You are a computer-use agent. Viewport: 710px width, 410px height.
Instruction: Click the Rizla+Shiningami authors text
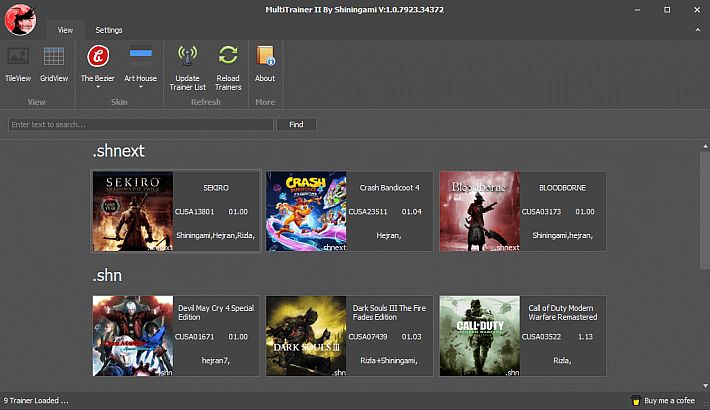click(389, 361)
